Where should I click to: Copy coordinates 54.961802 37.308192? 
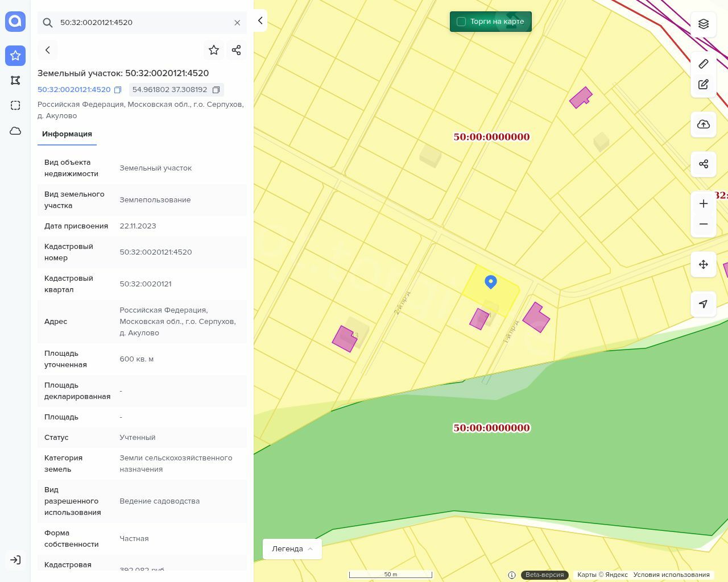coord(216,90)
